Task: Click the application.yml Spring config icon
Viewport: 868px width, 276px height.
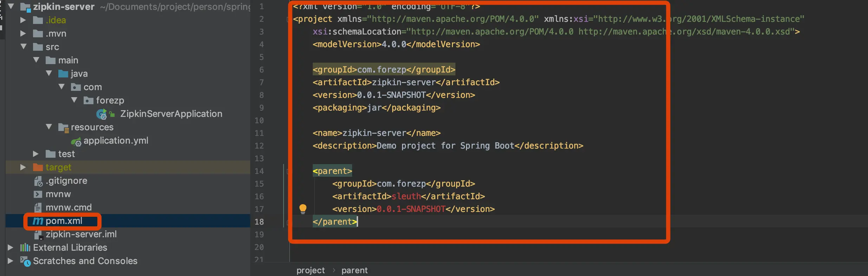Action: (76, 142)
